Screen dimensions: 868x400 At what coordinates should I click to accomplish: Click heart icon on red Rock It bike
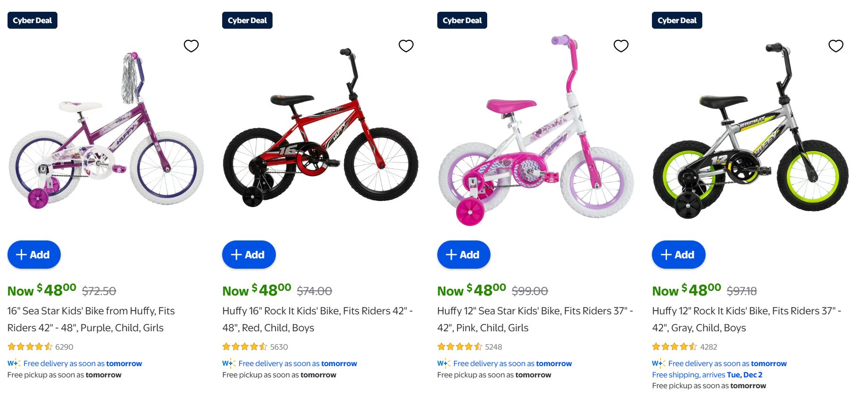(406, 46)
